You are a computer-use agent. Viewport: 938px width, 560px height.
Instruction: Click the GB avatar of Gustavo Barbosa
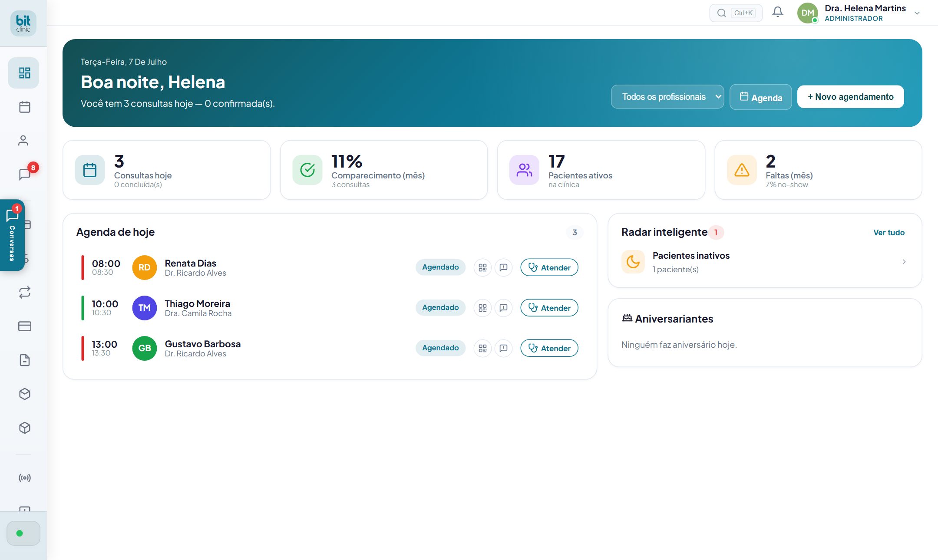145,348
